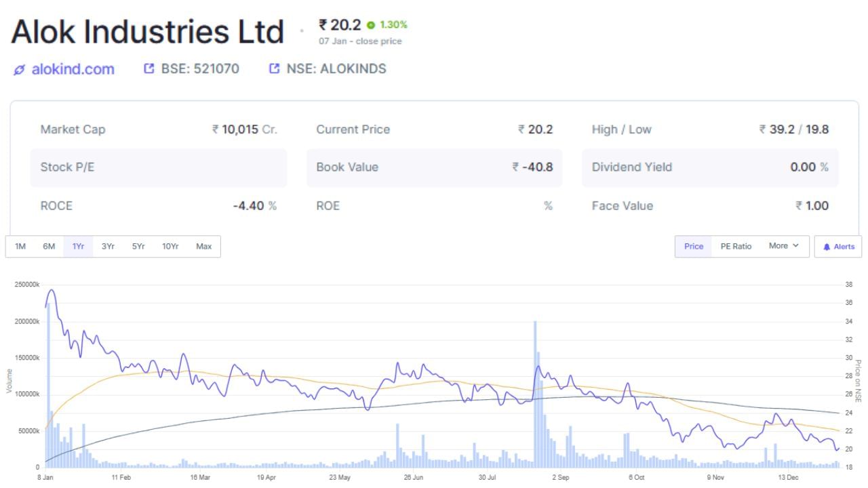Expand the More chart options dropdown

coord(784,246)
